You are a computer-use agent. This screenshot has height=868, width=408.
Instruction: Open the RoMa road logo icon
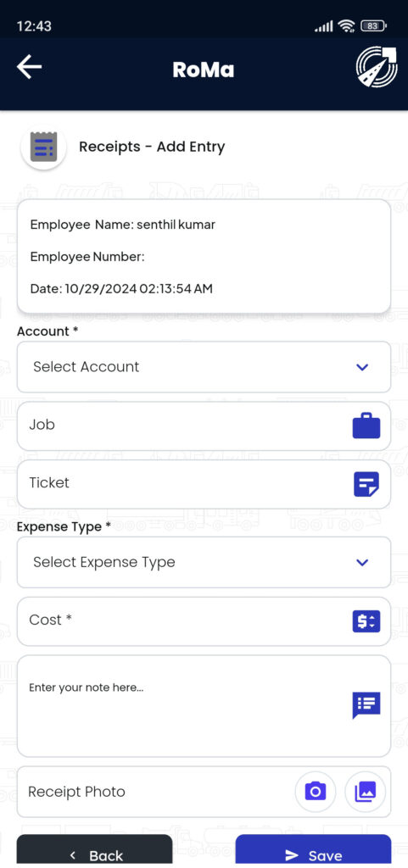pos(377,67)
